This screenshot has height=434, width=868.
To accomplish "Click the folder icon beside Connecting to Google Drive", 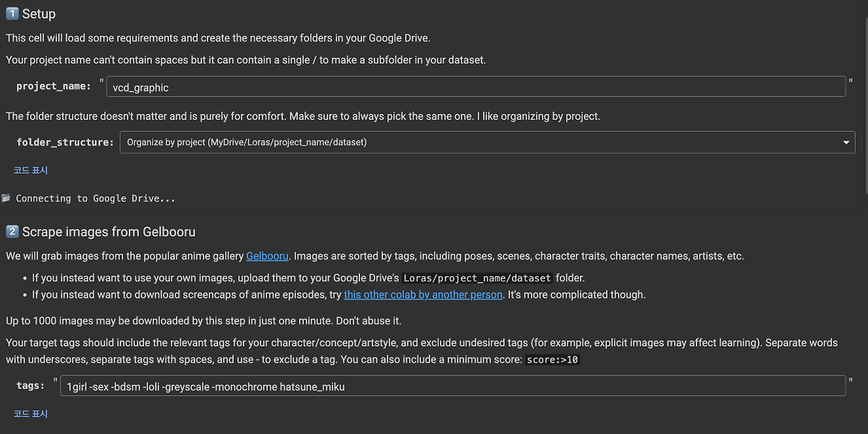I will click(6, 198).
